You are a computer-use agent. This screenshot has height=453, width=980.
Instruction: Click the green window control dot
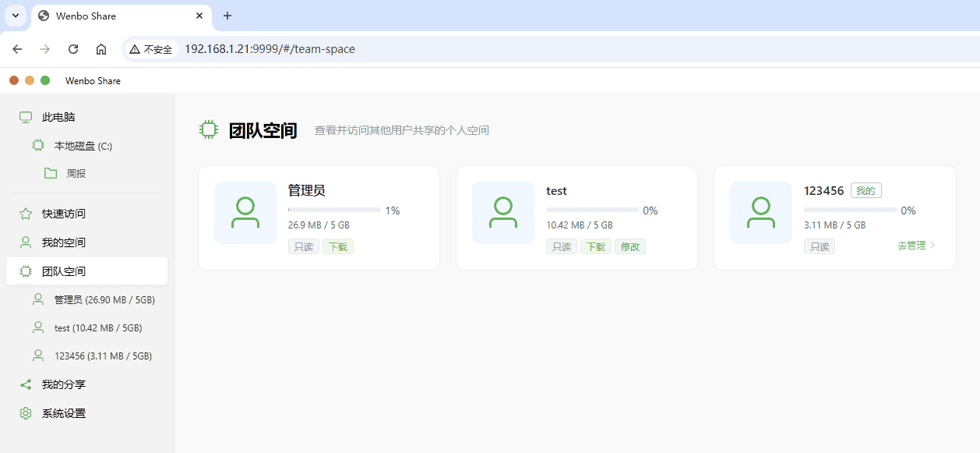tap(45, 80)
